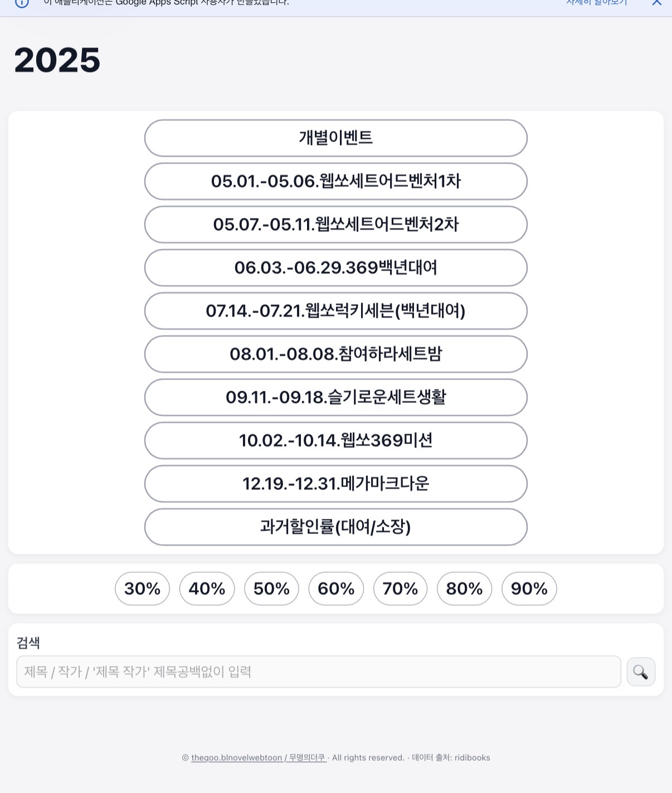Dismiss the Google Apps Script banner

[x=657, y=2]
